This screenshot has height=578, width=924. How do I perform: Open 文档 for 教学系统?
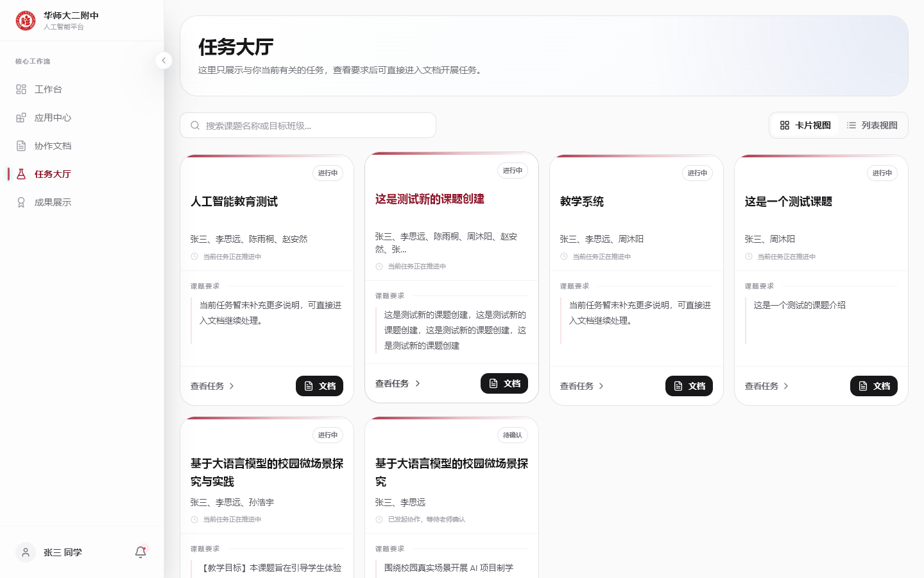point(689,386)
